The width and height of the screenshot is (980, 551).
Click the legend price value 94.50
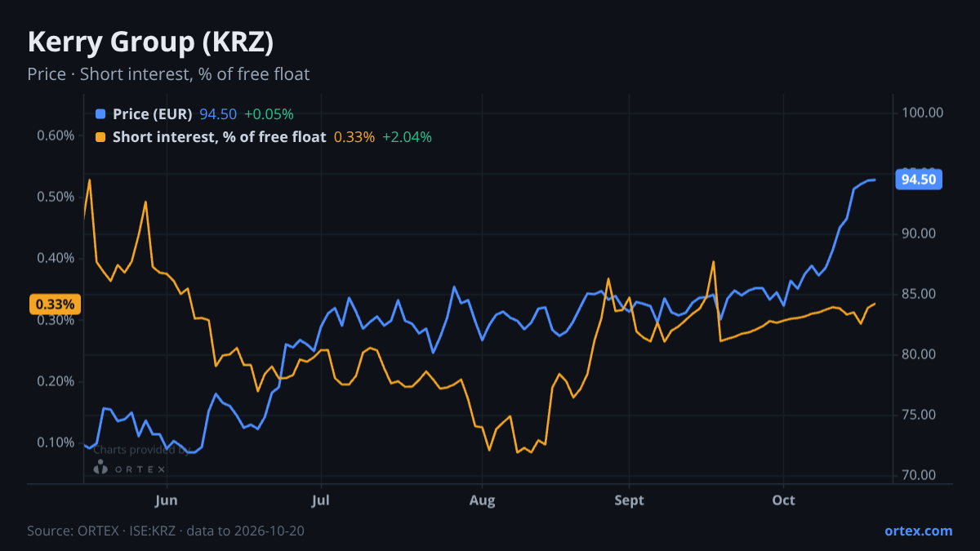click(218, 114)
